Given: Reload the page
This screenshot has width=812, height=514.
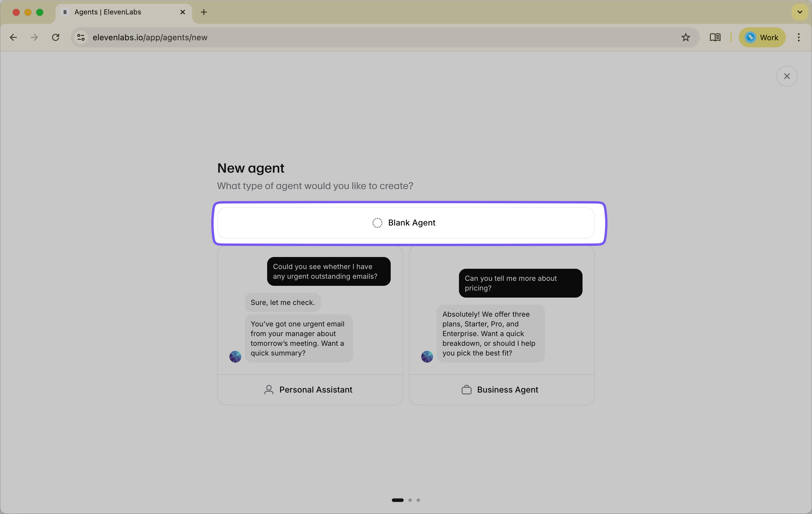Looking at the screenshot, I should (55, 37).
